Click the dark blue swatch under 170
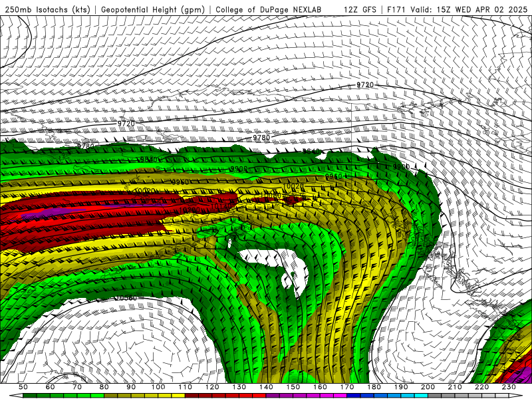This screenshot has height=399, width=532. click(354, 396)
